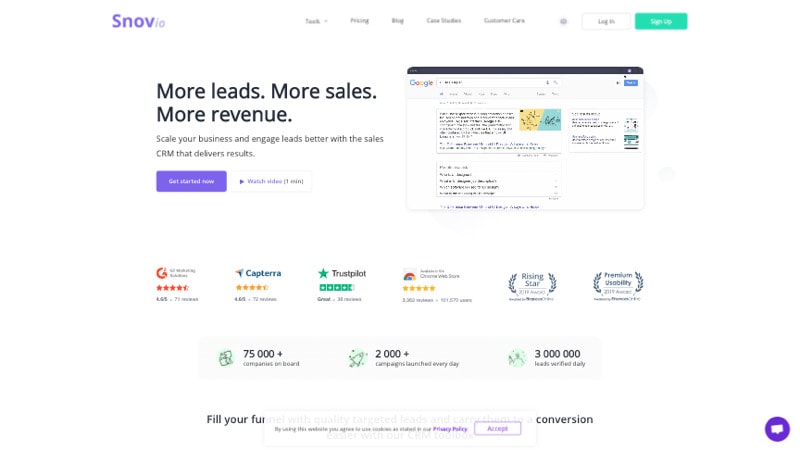
Task: Click the language globe icon
Action: point(563,21)
